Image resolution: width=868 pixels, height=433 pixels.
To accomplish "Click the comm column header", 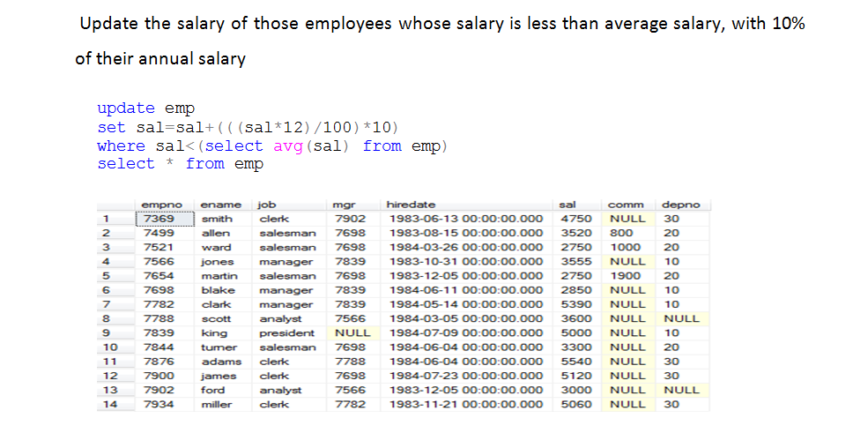I will tap(627, 205).
